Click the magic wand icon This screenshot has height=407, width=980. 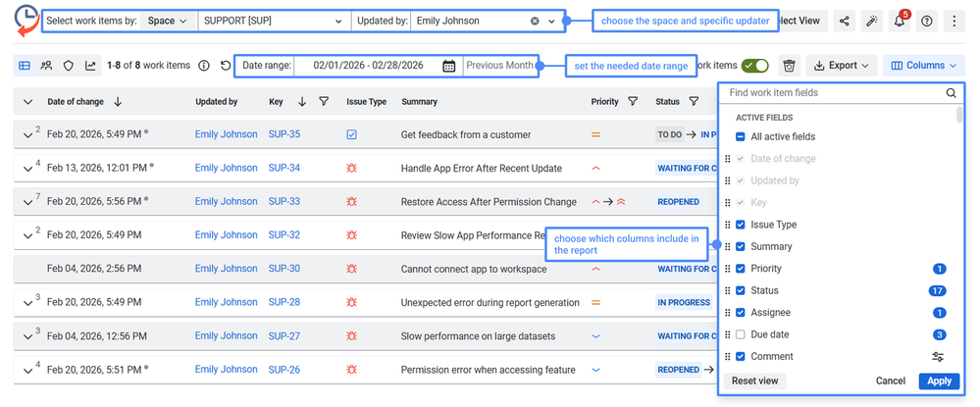[x=872, y=22]
